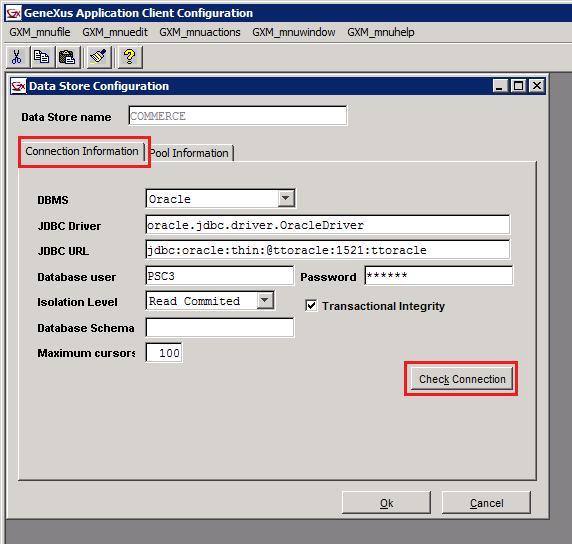Toggle the Transactional Integrity checkbox
This screenshot has width=572, height=544.
tap(311, 305)
